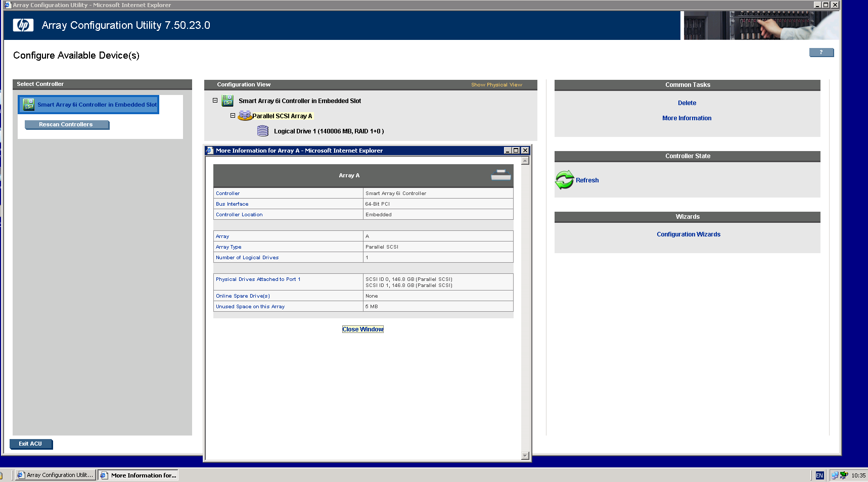868x482 pixels.
Task: Click the Smart Array controller icon in tree
Action: (227, 101)
